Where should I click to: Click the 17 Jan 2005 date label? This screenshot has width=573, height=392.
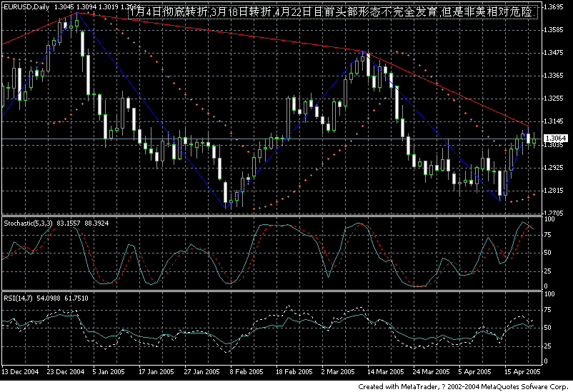(x=156, y=371)
